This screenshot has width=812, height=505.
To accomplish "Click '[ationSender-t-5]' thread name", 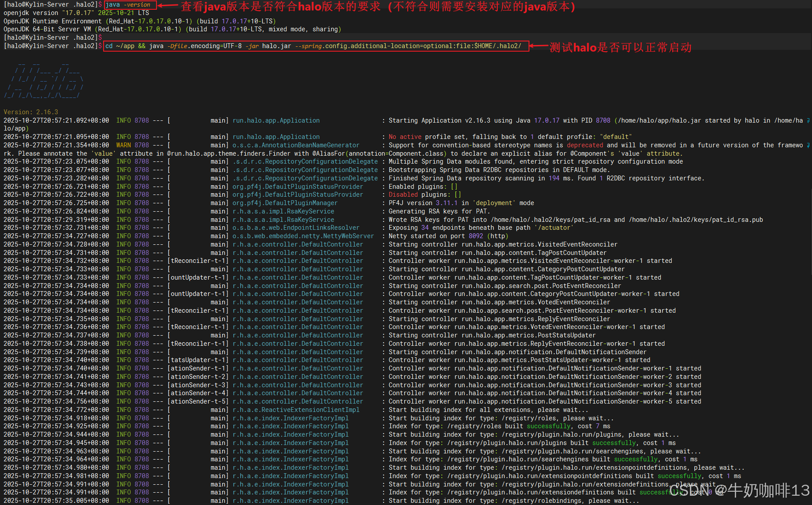I will 198,401.
